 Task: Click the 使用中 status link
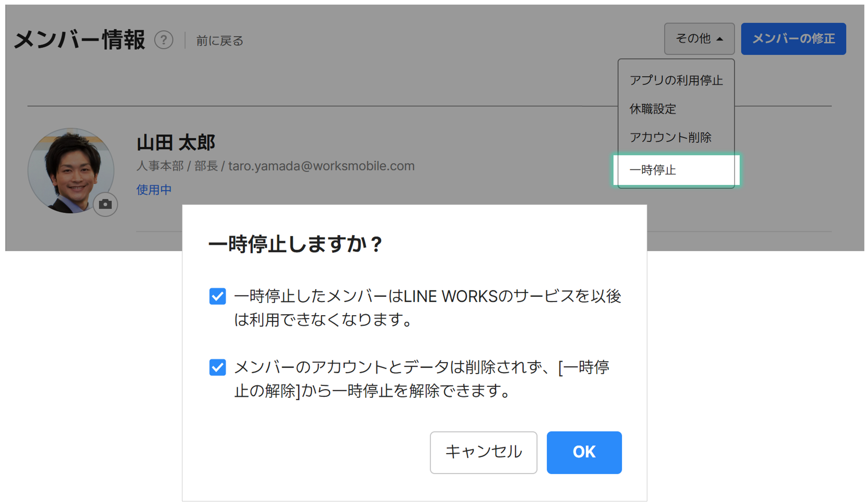(x=154, y=190)
